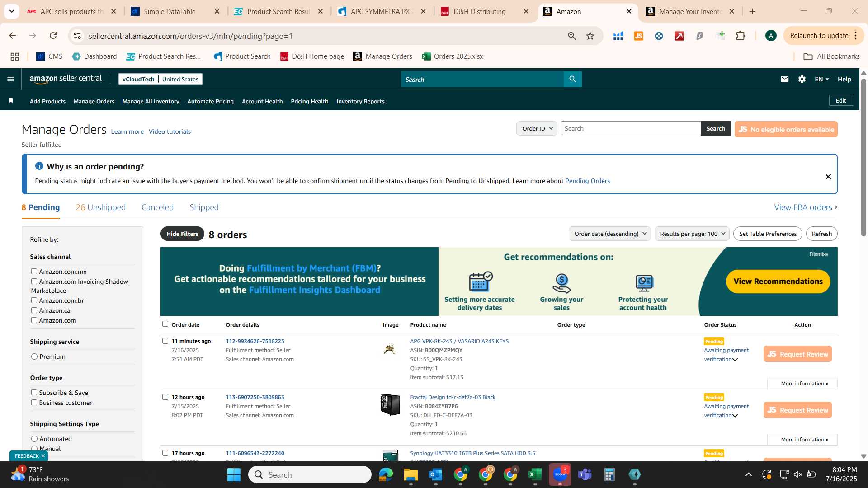
Task: Open the Chrome profile avatar A
Action: tap(771, 36)
